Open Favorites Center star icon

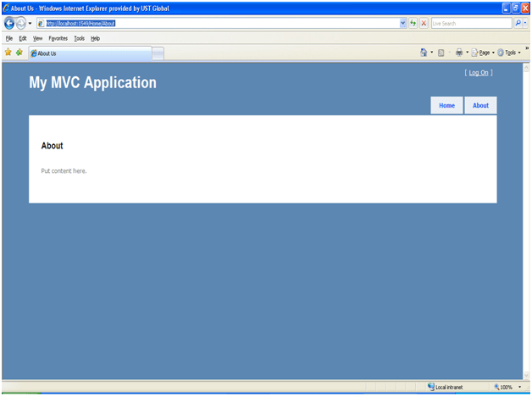click(8, 53)
